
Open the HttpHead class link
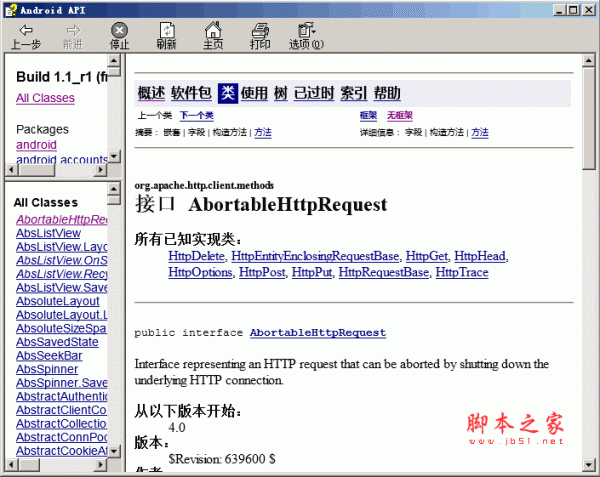[x=480, y=256]
